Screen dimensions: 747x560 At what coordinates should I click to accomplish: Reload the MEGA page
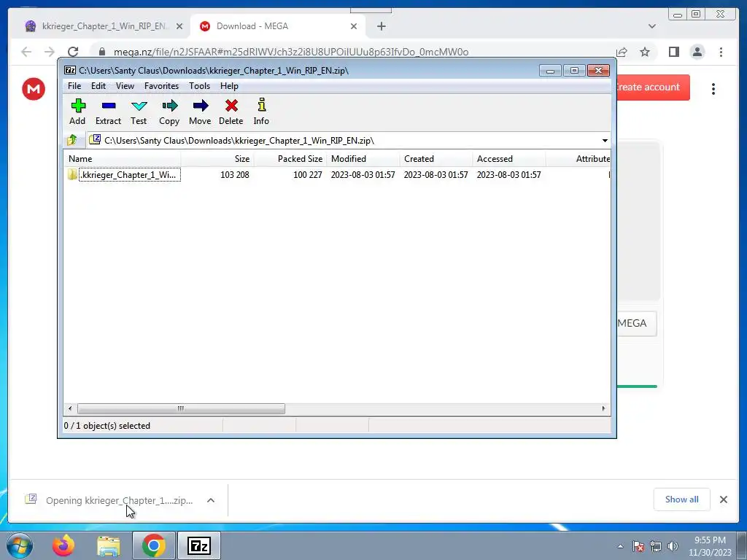pos(72,52)
